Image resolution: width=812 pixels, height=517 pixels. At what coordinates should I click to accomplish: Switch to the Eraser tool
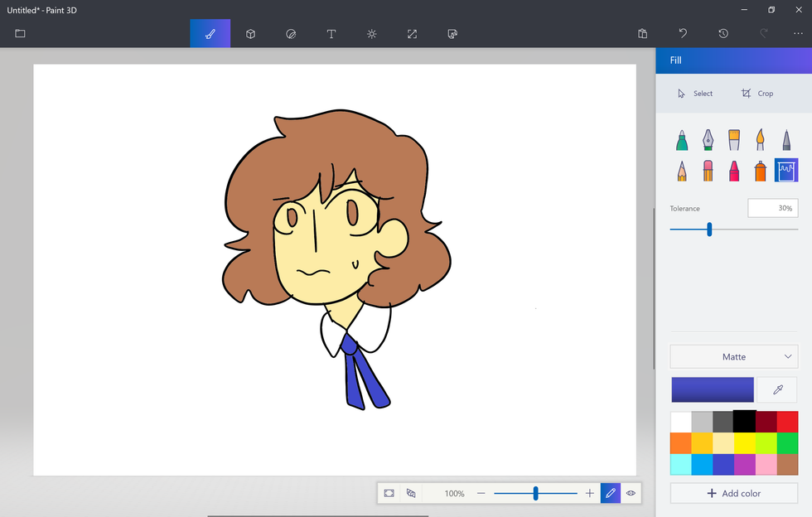[x=708, y=171]
